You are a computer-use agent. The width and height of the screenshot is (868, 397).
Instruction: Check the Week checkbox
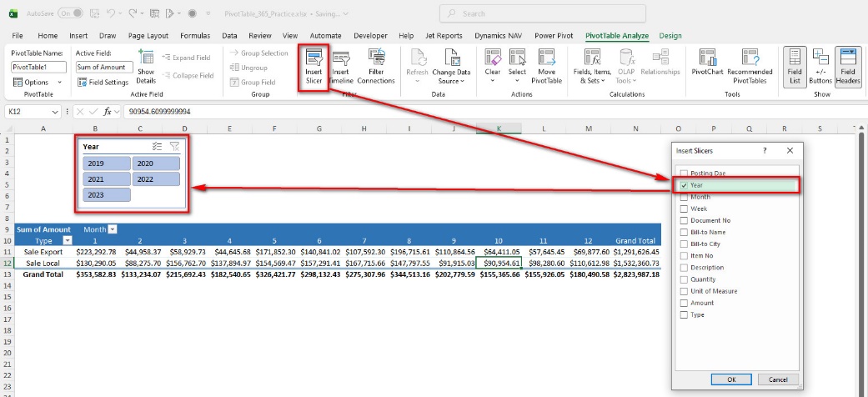point(685,209)
